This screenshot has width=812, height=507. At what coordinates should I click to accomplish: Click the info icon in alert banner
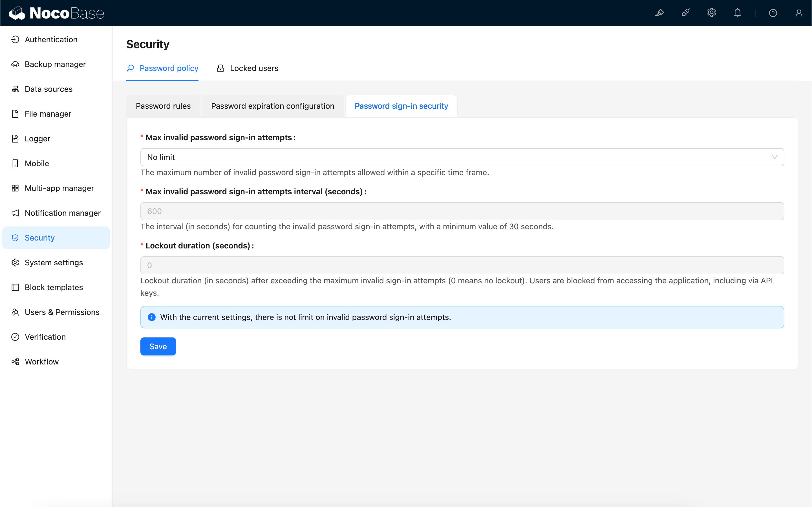coord(152,317)
